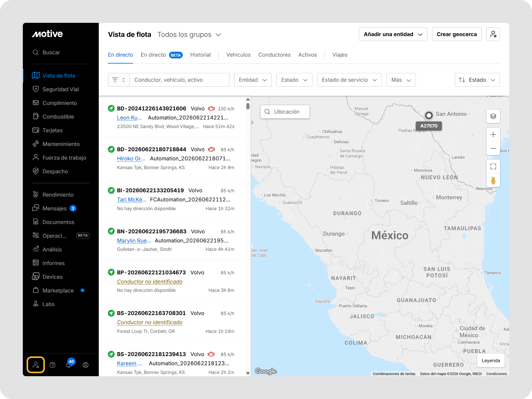
Task: Select vehicle BN-20260622195736683
Action: click(152, 231)
